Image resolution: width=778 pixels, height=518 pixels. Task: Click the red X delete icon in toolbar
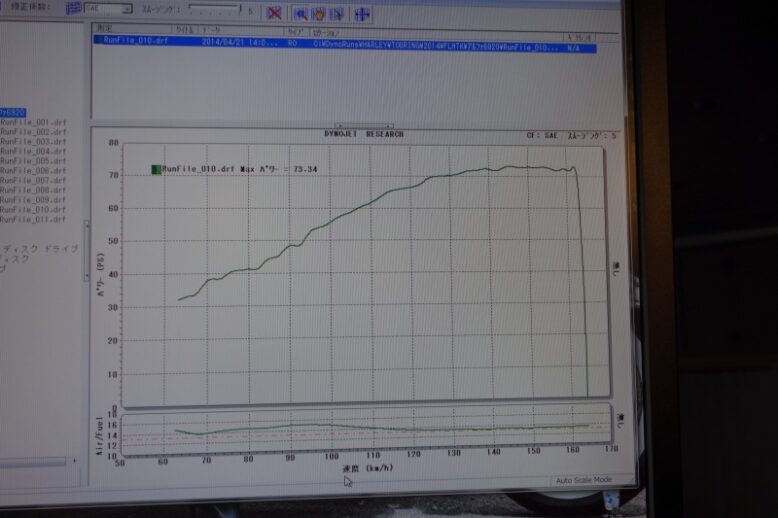[274, 13]
